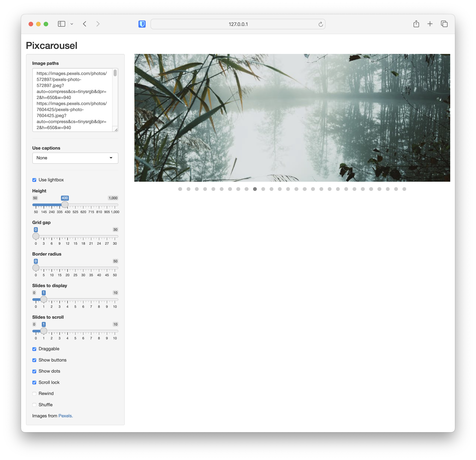476x460 pixels.
Task: Click the browser forward arrow
Action: coord(98,24)
